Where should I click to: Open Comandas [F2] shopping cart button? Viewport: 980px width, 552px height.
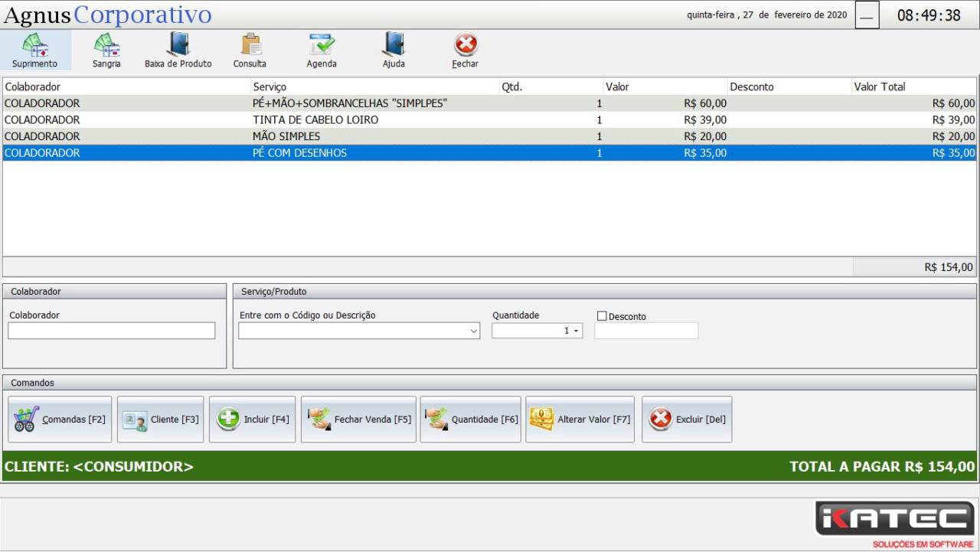[x=60, y=420]
